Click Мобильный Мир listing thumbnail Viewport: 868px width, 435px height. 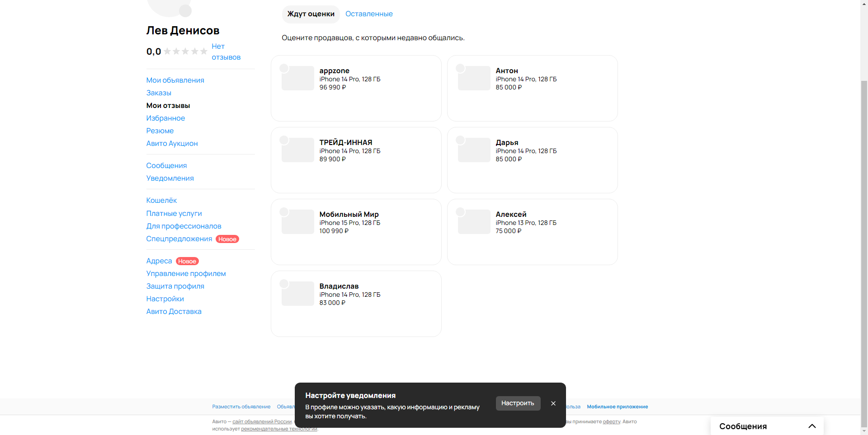[297, 222]
